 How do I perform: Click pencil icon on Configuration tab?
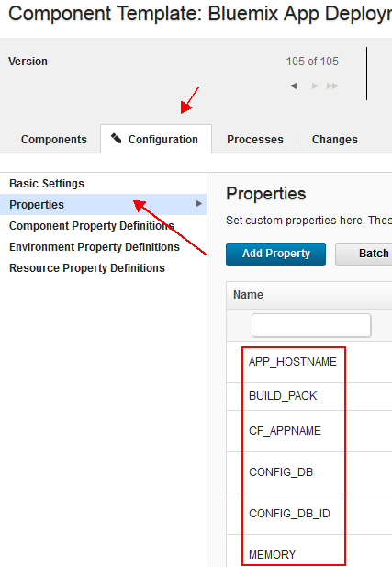tap(116, 139)
